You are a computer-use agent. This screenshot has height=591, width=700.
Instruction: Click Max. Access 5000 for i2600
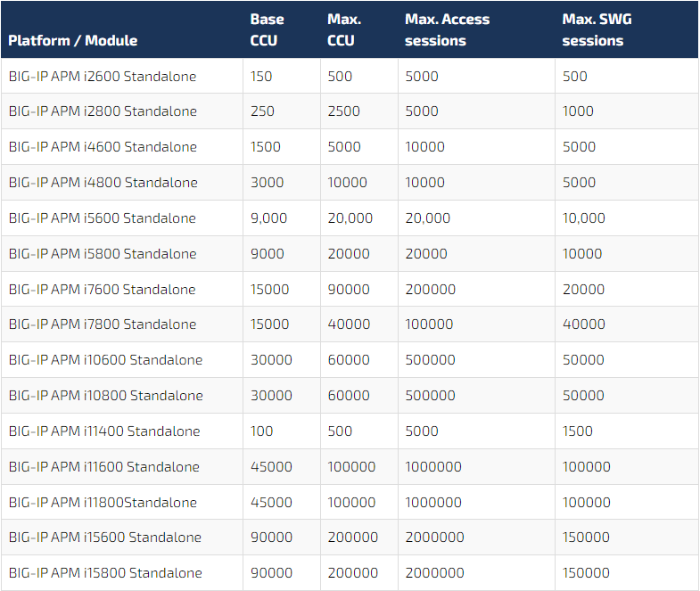(x=422, y=77)
